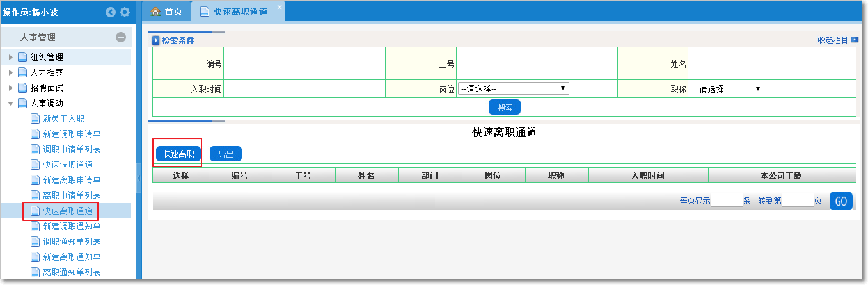The image size is (868, 285).
Task: Collapse the 人事调动 tree node
Action: tap(11, 103)
